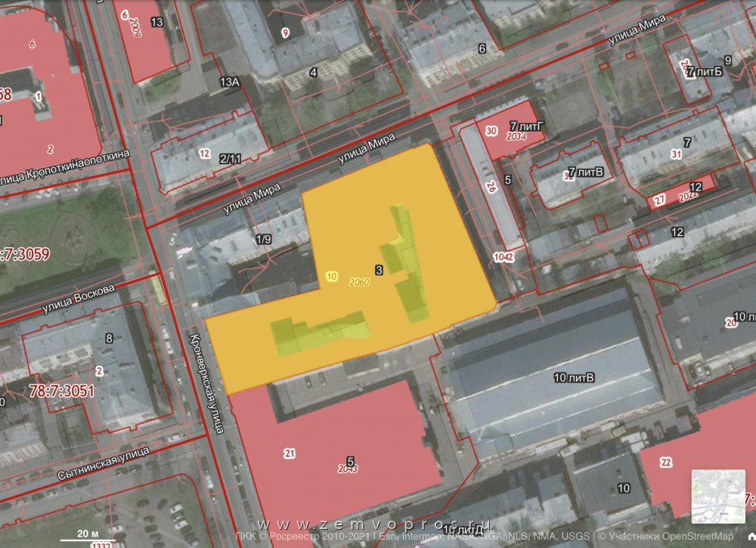Select the Кронверкская улица street label
The image size is (756, 548).
click(206, 383)
